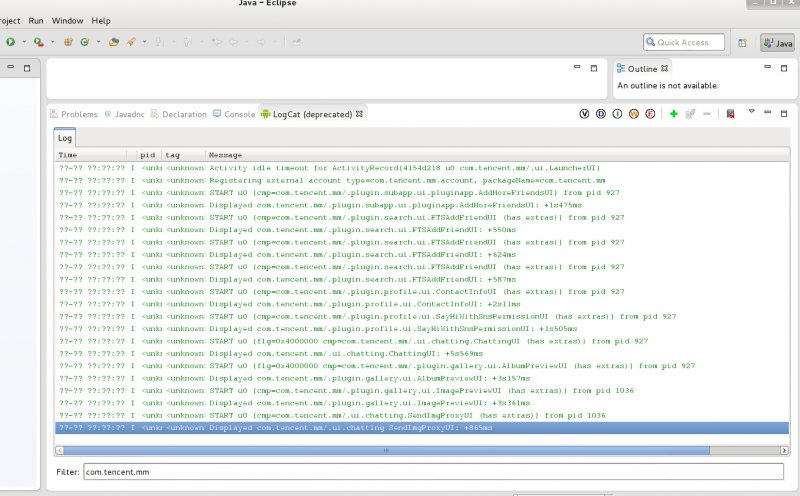
Task: Toggle the Warning (W) log level filter
Action: [634, 114]
